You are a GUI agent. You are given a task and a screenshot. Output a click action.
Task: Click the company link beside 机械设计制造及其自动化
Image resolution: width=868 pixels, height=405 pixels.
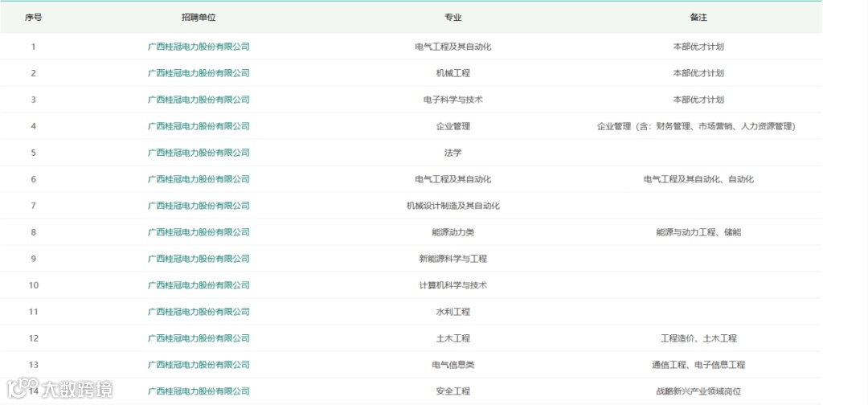pyautogui.click(x=199, y=206)
